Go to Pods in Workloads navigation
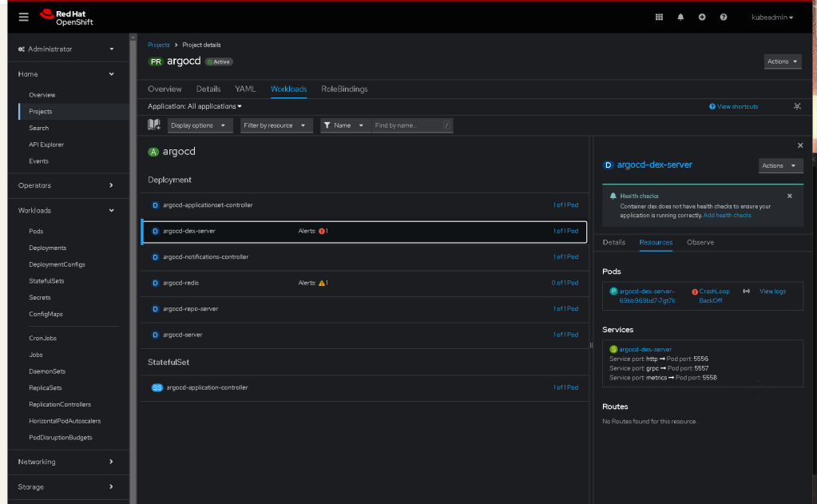 (x=36, y=232)
